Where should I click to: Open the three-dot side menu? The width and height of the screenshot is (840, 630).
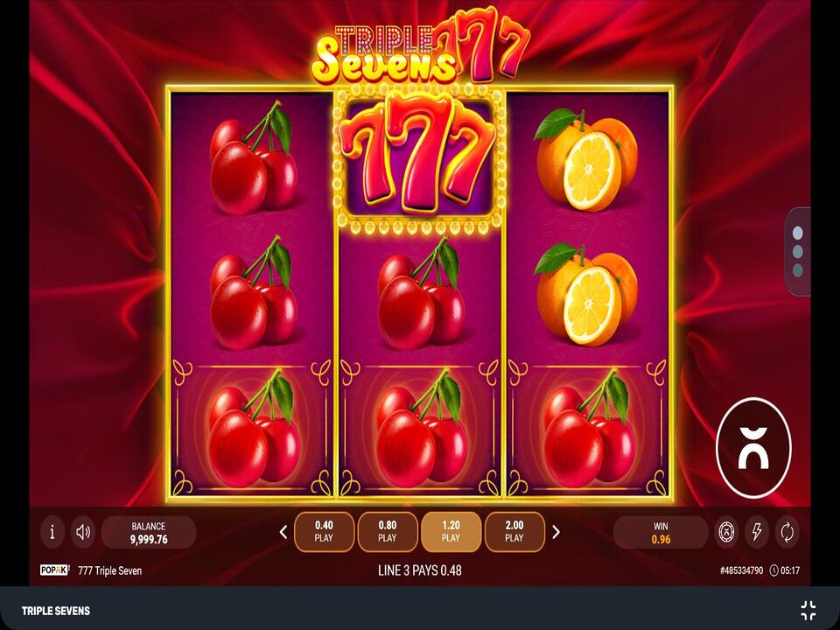pyautogui.click(x=798, y=252)
